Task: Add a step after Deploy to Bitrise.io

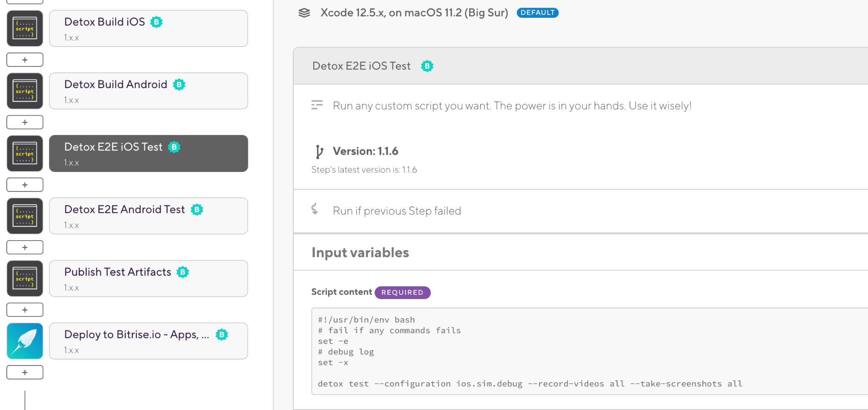Action: [x=25, y=372]
